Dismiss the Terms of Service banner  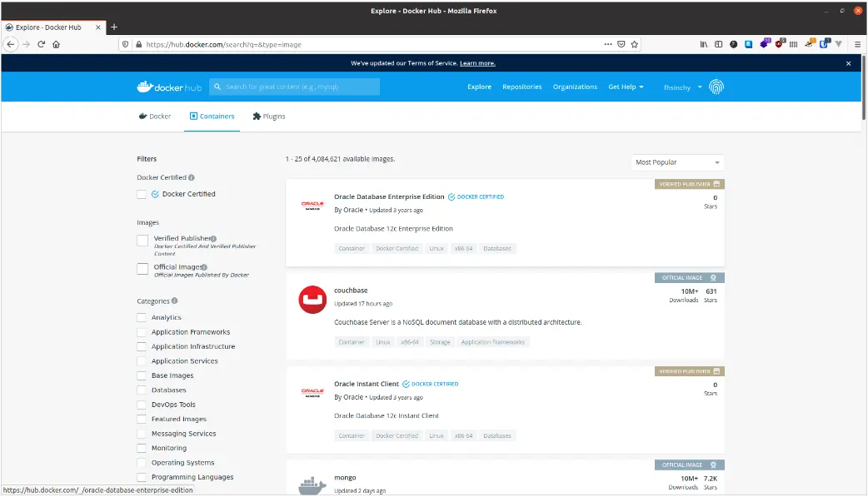tap(849, 63)
